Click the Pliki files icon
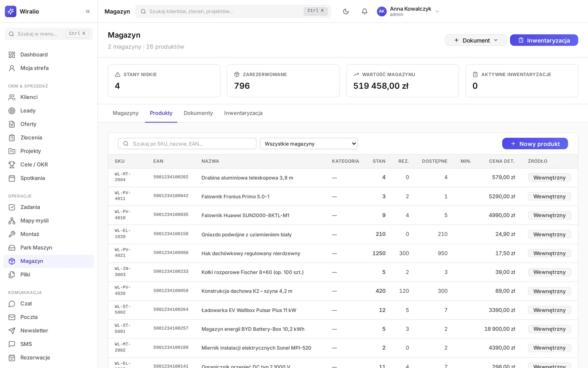 tap(12, 275)
